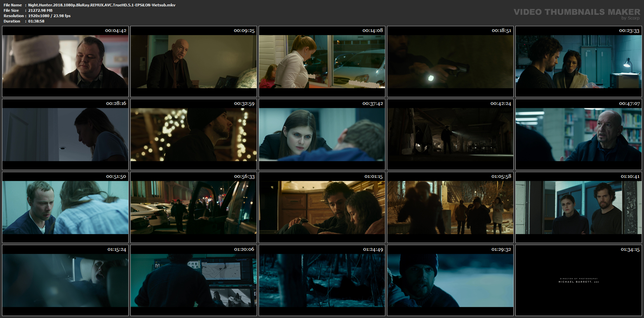Select the frame timestamped 01:05:58
The image size is (644, 318).
tap(450, 207)
